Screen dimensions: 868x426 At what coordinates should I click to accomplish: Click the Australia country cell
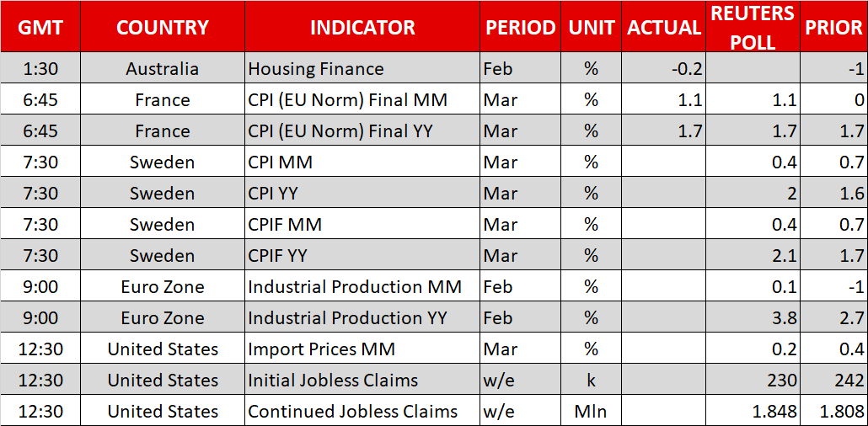163,69
